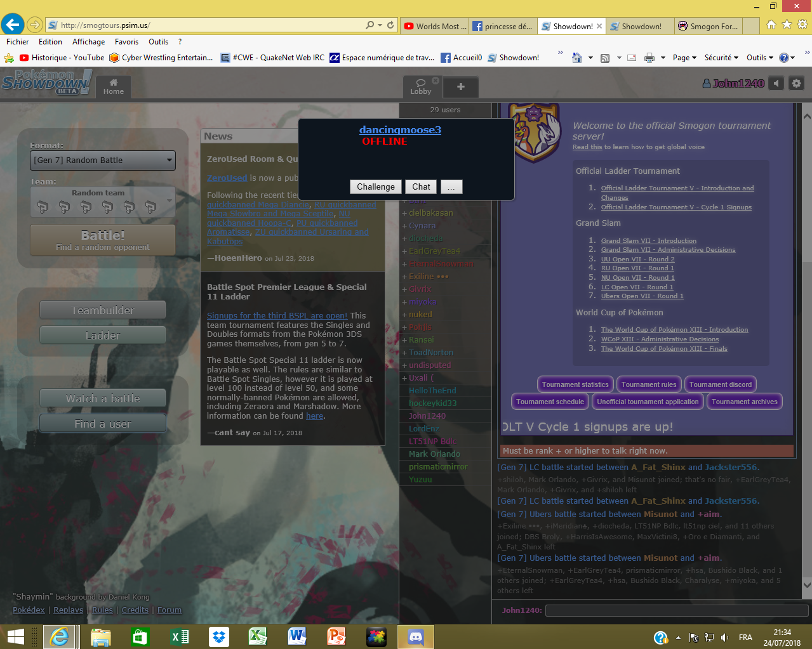Open the Affichage menu
The width and height of the screenshot is (812, 649).
coord(88,42)
